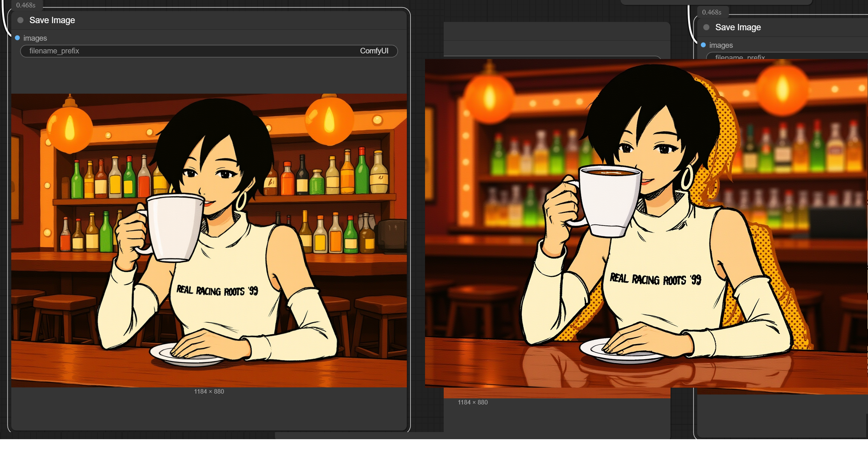
Task: Click the left node's 0.468s timing badge
Action: (26, 5)
